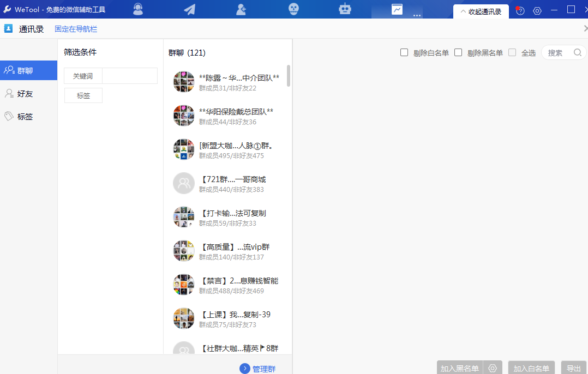
Task: Switch to 标签 sidebar tab
Action: [28, 117]
